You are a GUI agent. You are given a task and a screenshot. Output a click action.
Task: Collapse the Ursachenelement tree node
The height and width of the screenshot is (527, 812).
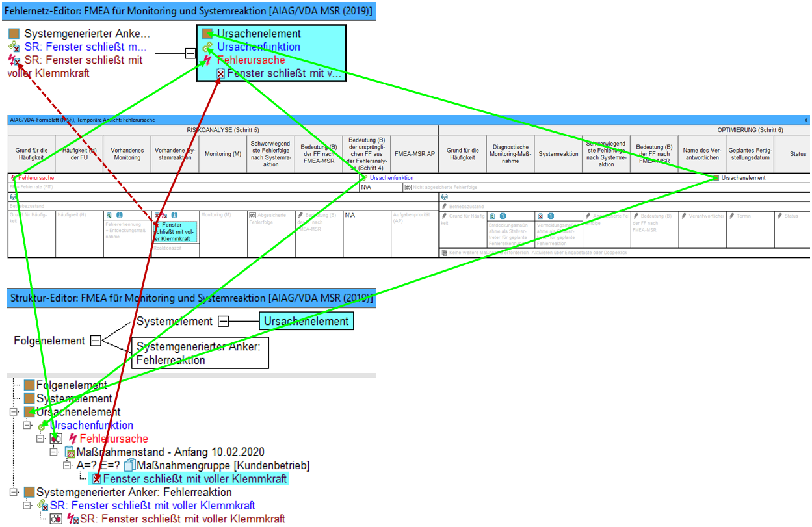coord(14,412)
